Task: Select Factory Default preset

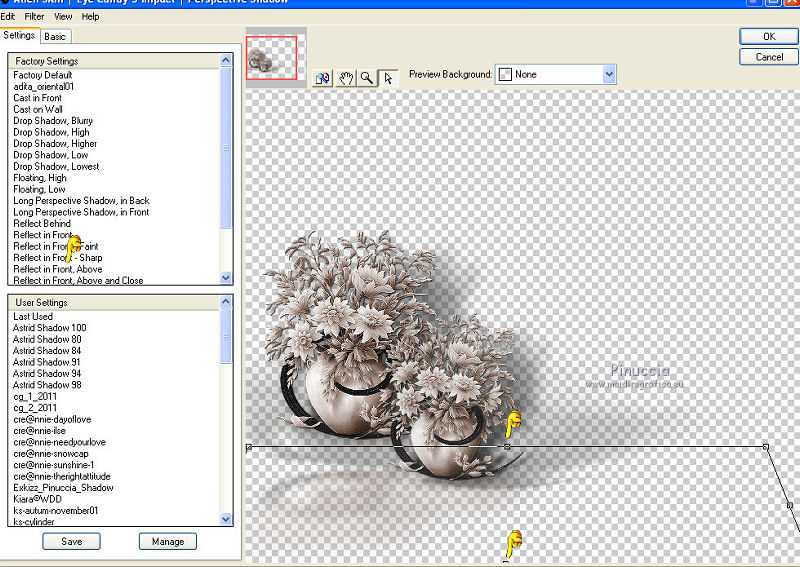Action: (x=43, y=75)
